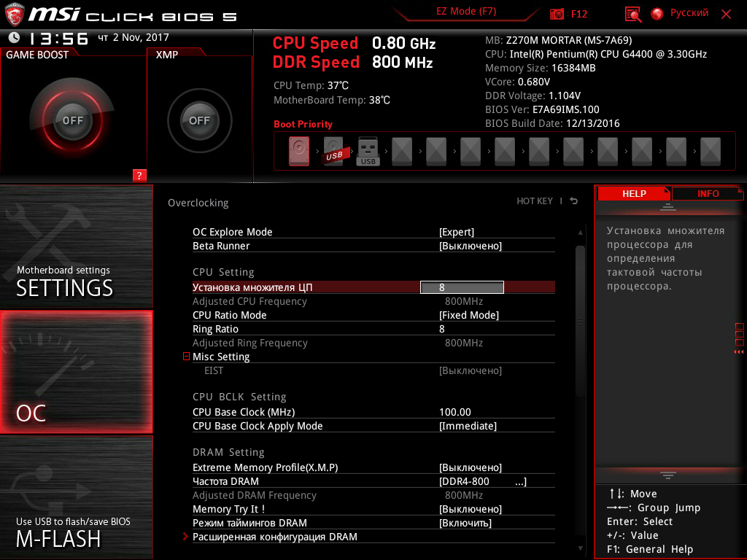Screen dimensions: 747x560
Task: Select the hard disk boot priority icon
Action: pyautogui.click(x=299, y=152)
